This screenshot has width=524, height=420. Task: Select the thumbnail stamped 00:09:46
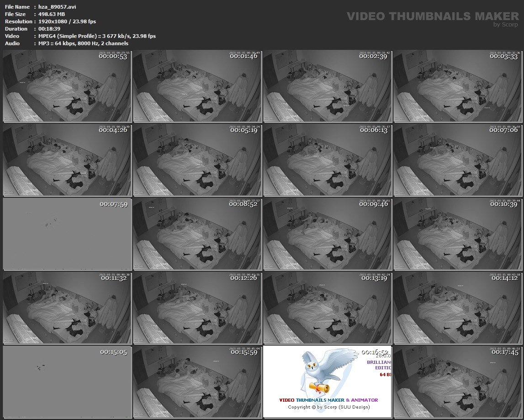click(327, 234)
